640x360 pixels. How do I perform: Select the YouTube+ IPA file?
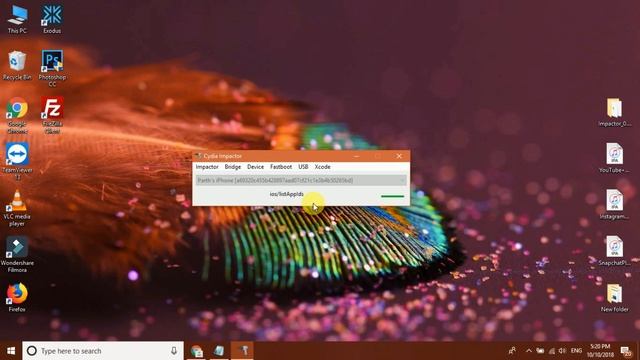tap(614, 158)
